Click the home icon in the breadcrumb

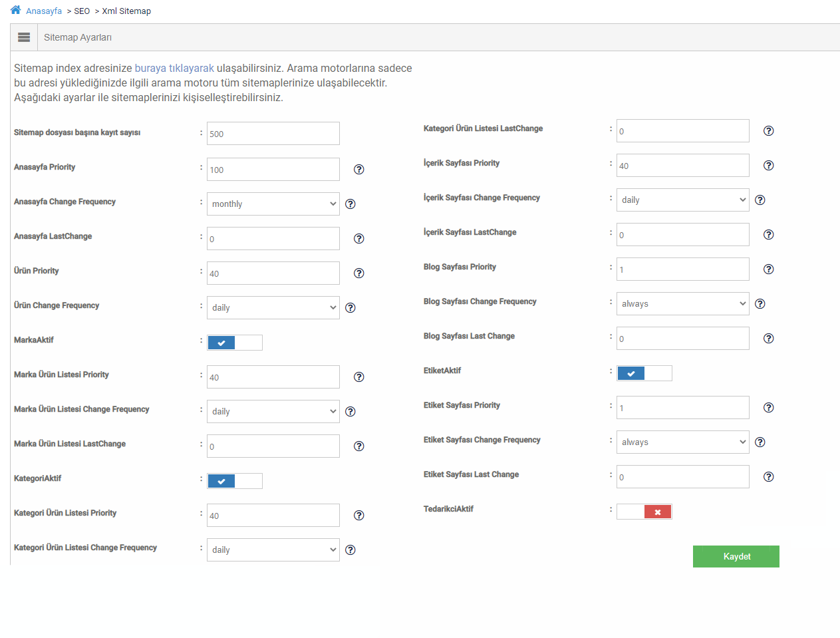(x=15, y=10)
